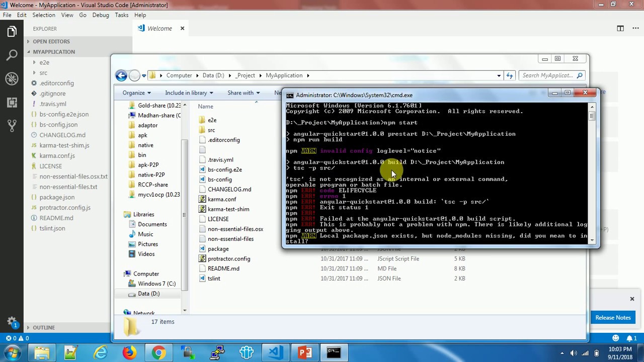Viewport: 644px width, 362px height.
Task: Open tslint.json in VS Code explorer
Action: tap(52, 228)
